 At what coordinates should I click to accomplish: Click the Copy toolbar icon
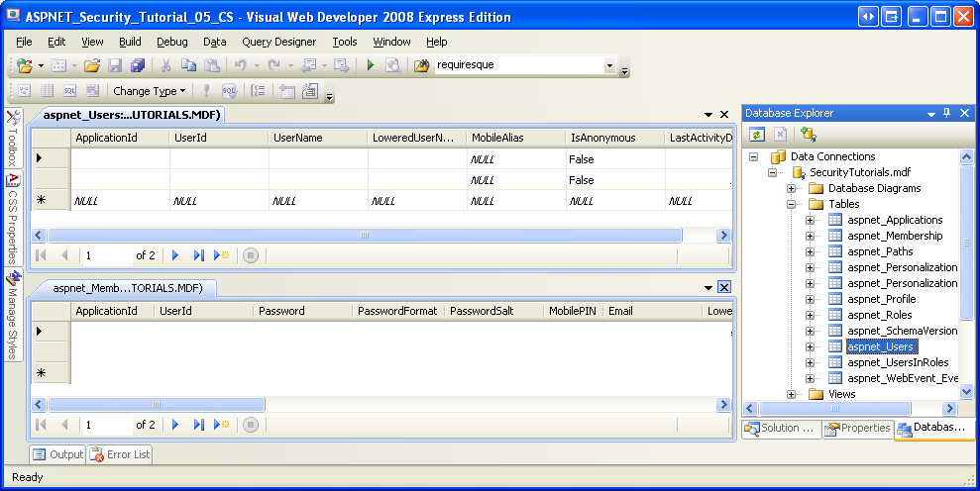click(188, 65)
